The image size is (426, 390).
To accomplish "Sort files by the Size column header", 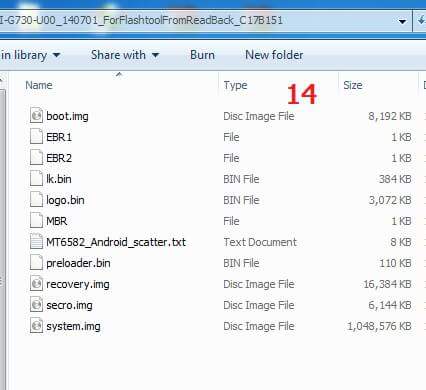I will click(353, 85).
